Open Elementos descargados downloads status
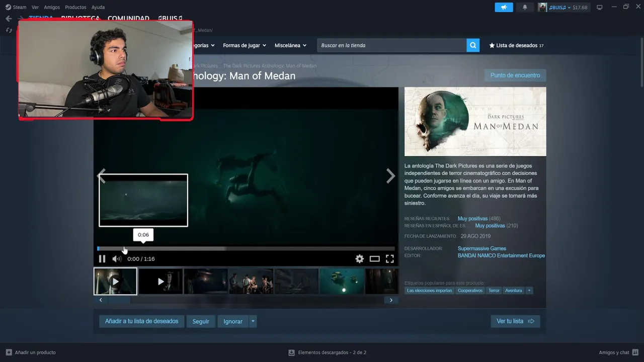The height and width of the screenshot is (362, 644). [x=327, y=352]
